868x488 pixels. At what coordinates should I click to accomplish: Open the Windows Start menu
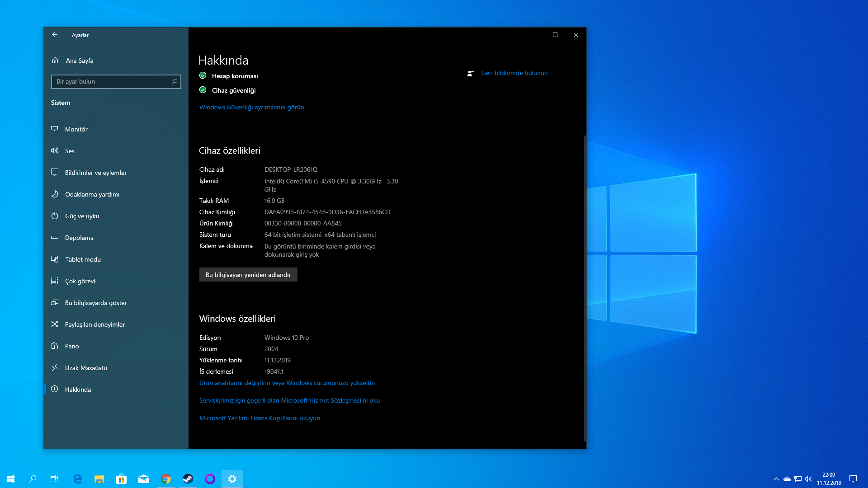[x=11, y=479]
